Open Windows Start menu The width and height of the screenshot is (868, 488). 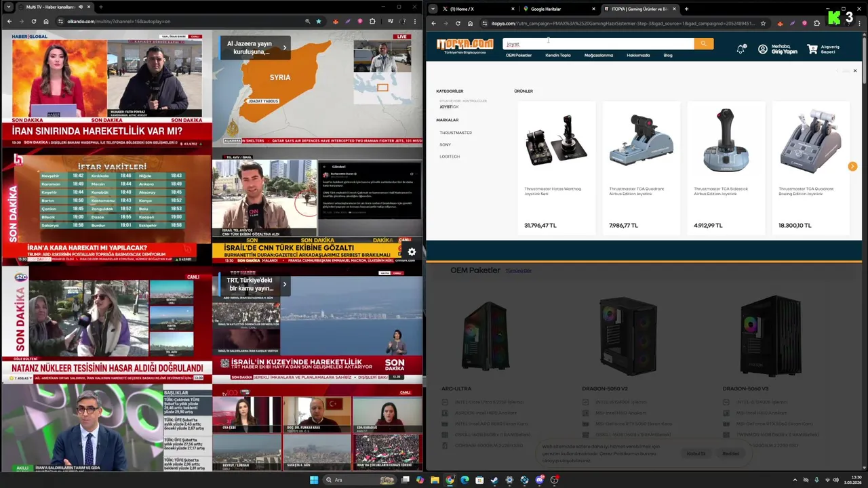coord(314,480)
